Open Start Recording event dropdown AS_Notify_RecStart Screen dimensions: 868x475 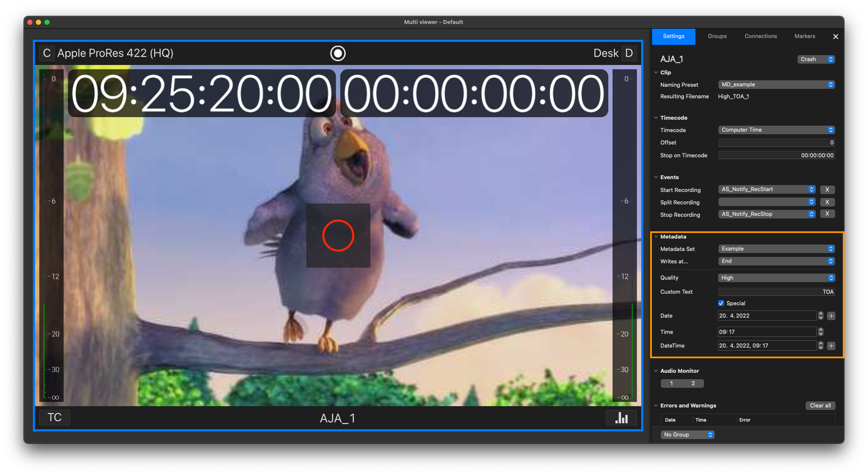(x=767, y=189)
